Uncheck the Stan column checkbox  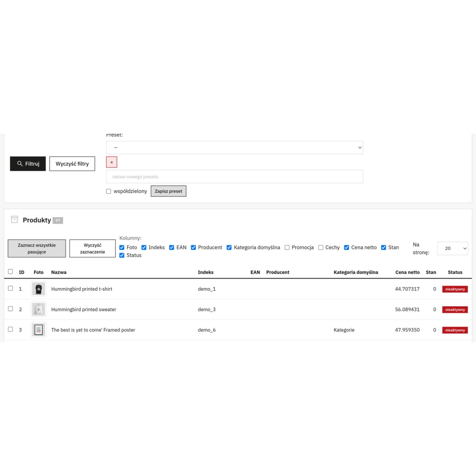(383, 248)
